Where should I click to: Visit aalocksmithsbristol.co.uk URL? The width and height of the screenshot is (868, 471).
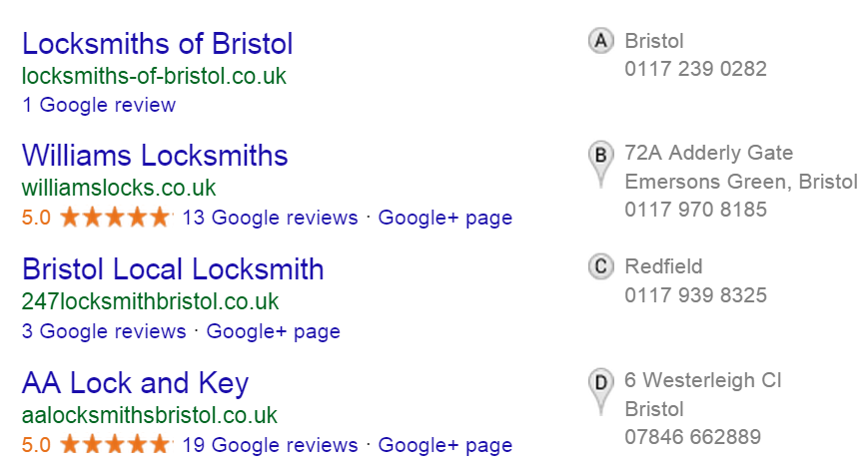coord(150,416)
